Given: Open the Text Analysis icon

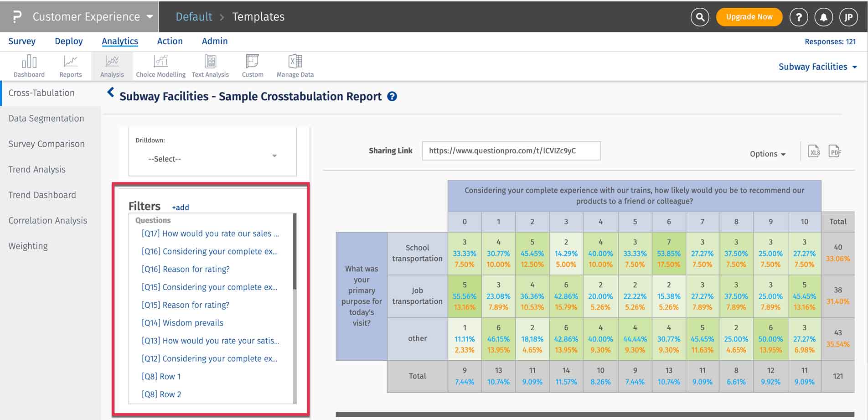Looking at the screenshot, I should coord(210,62).
